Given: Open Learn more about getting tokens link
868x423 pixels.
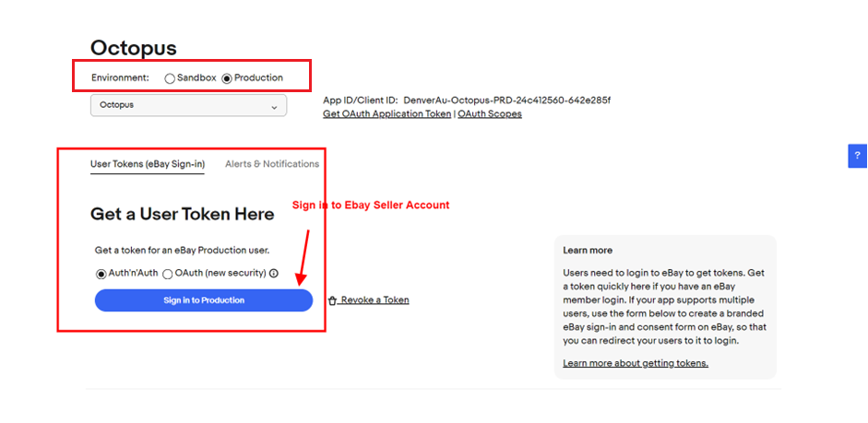Looking at the screenshot, I should tap(636, 363).
